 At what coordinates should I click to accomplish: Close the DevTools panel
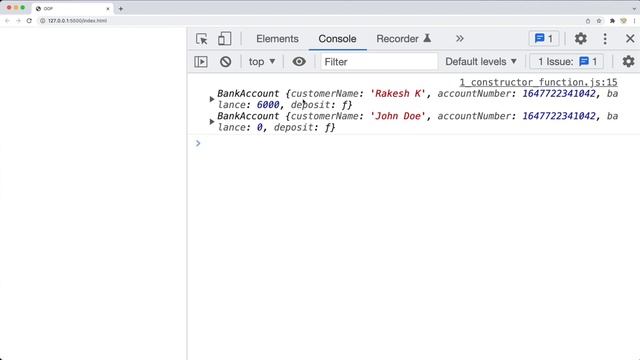(x=630, y=39)
